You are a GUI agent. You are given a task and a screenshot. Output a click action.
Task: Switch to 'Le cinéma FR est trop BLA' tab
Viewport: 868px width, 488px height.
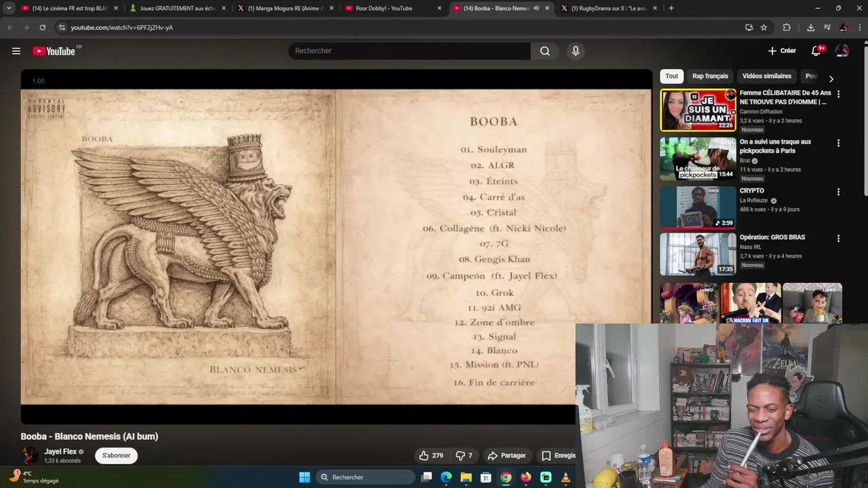[69, 8]
